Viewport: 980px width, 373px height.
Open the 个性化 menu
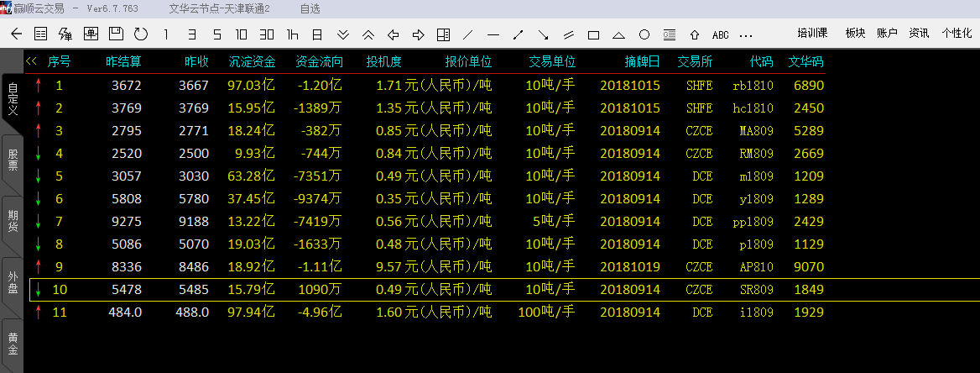[957, 33]
